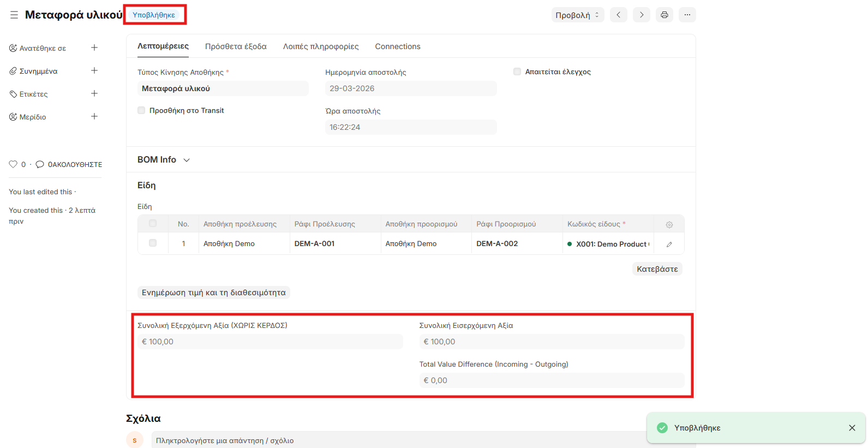Open the Connections tab
Viewport: 868px width, 448px height.
(397, 46)
